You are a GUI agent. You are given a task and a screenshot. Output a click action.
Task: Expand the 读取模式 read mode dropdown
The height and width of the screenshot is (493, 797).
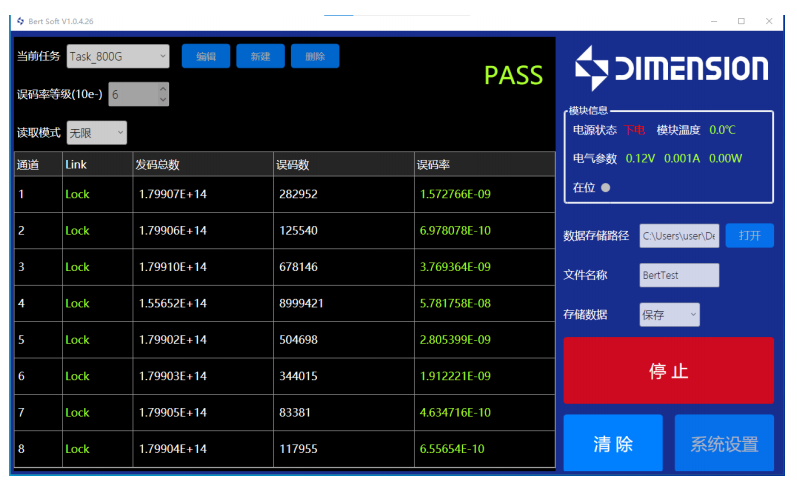coord(96,132)
